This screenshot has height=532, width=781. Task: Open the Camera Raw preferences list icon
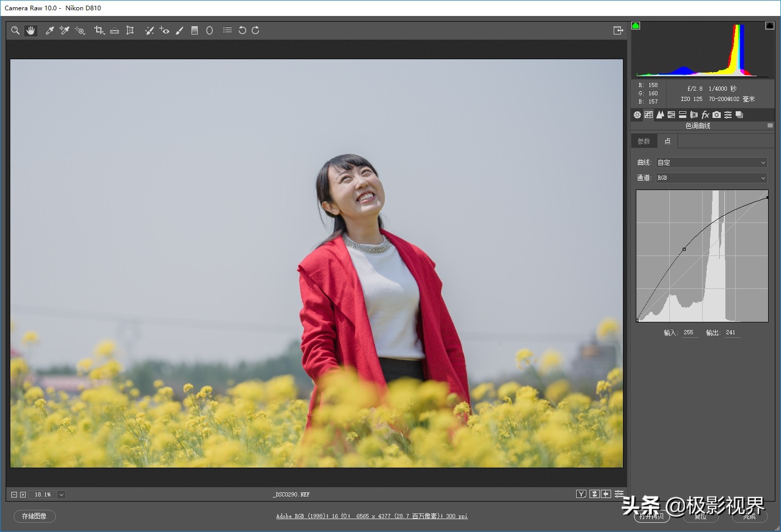[227, 30]
